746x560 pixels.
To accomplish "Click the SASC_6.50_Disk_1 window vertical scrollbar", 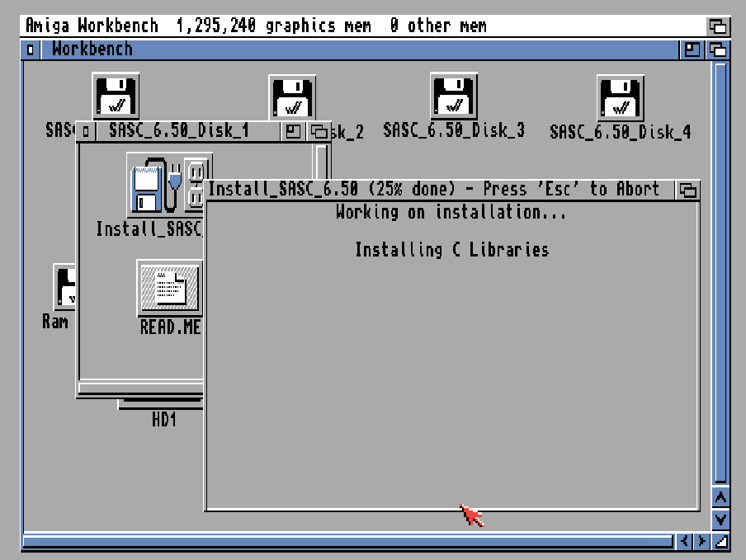I will [x=322, y=162].
